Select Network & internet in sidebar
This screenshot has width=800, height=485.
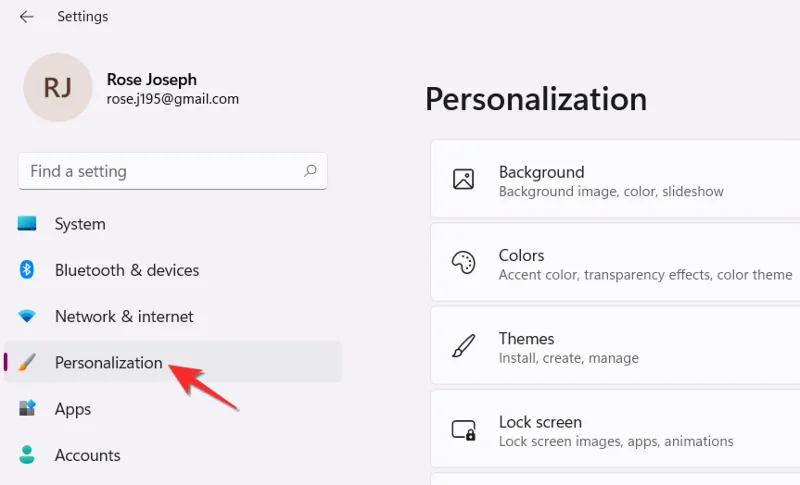[124, 316]
